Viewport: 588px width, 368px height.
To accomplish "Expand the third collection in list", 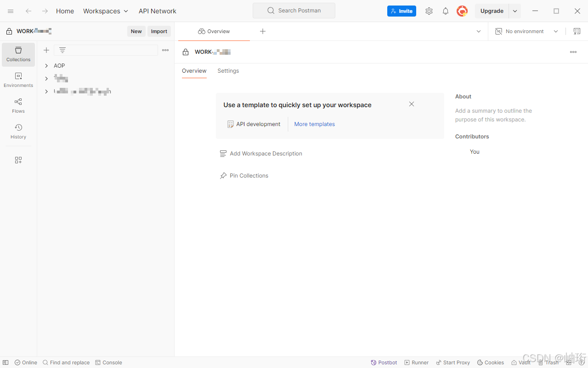I will pyautogui.click(x=46, y=92).
